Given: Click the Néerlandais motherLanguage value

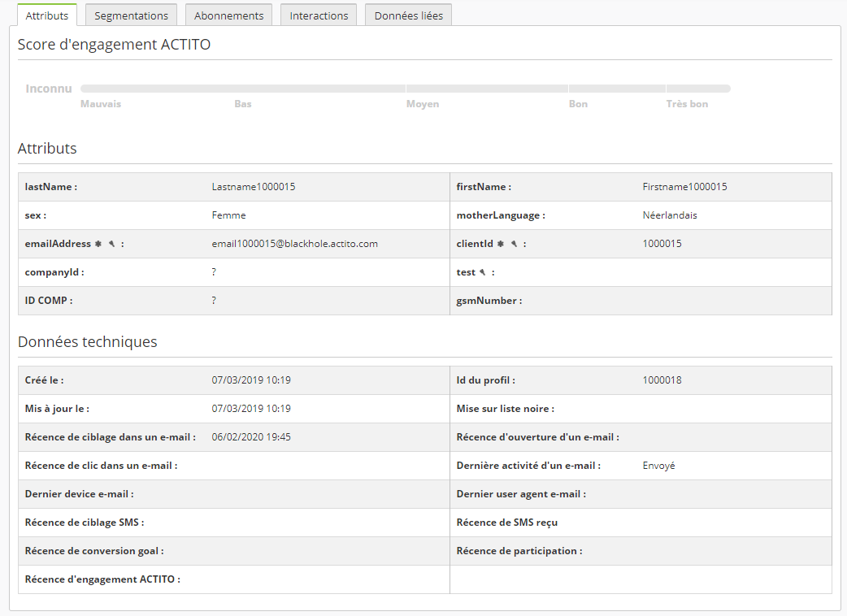Looking at the screenshot, I should [669, 215].
